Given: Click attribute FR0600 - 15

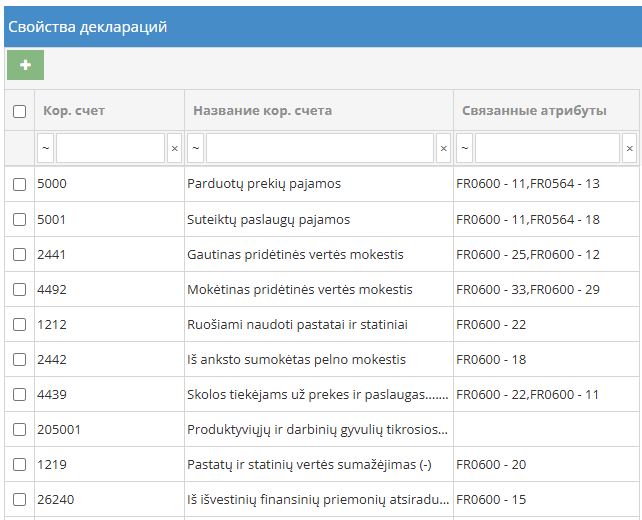Looking at the screenshot, I should [x=491, y=500].
